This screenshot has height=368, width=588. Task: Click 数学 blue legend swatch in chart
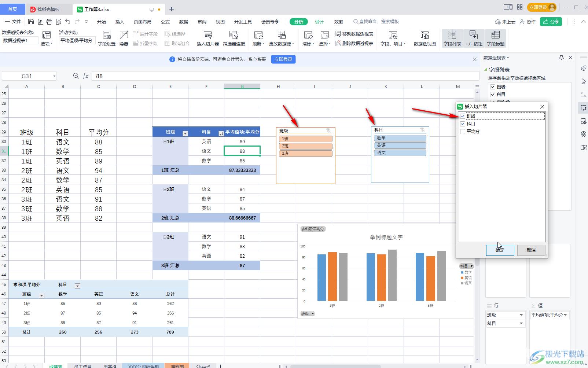462,273
